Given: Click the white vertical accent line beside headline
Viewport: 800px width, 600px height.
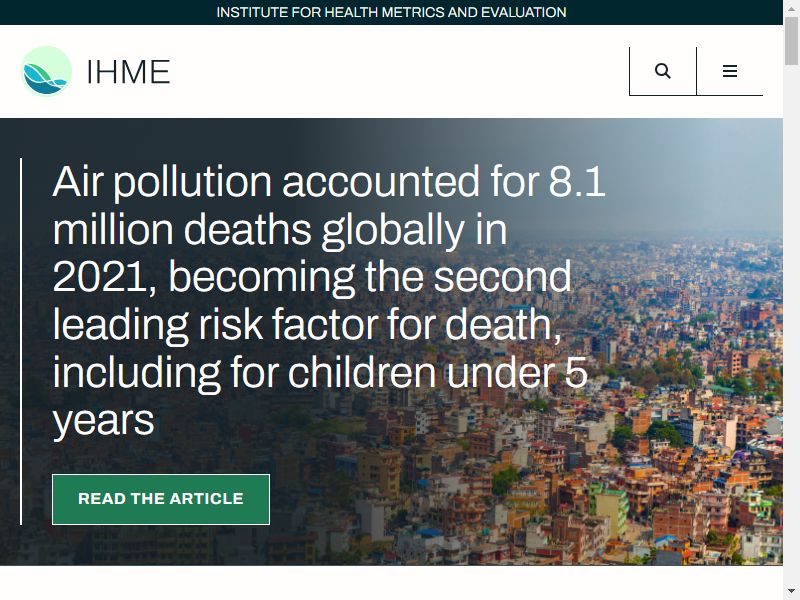Looking at the screenshot, I should (x=21, y=341).
